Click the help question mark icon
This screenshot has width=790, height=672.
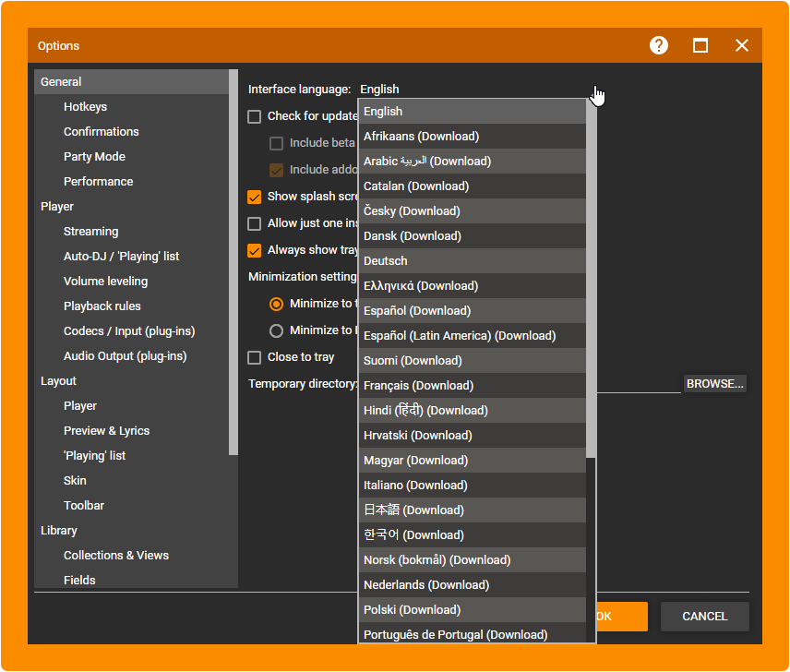coord(658,45)
